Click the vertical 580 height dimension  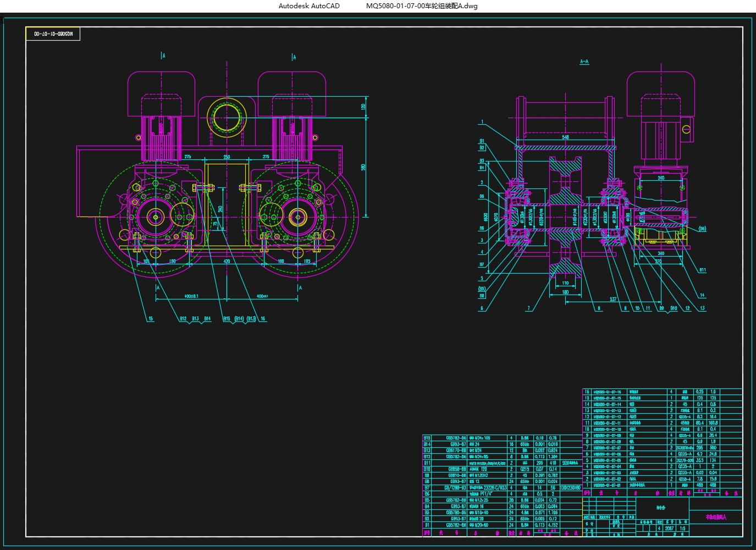click(363, 167)
